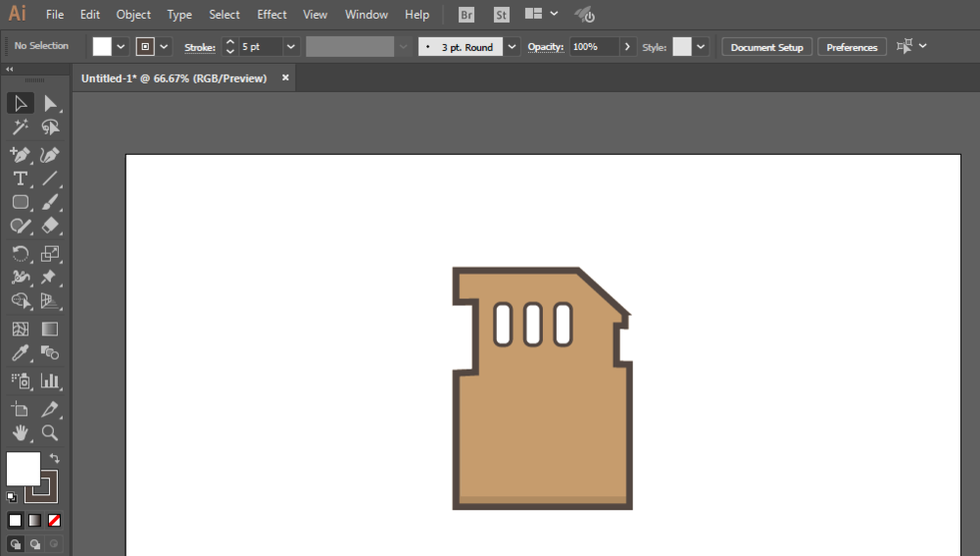
Task: Open the 3 pt. Round brush dropdown
Action: (512, 47)
